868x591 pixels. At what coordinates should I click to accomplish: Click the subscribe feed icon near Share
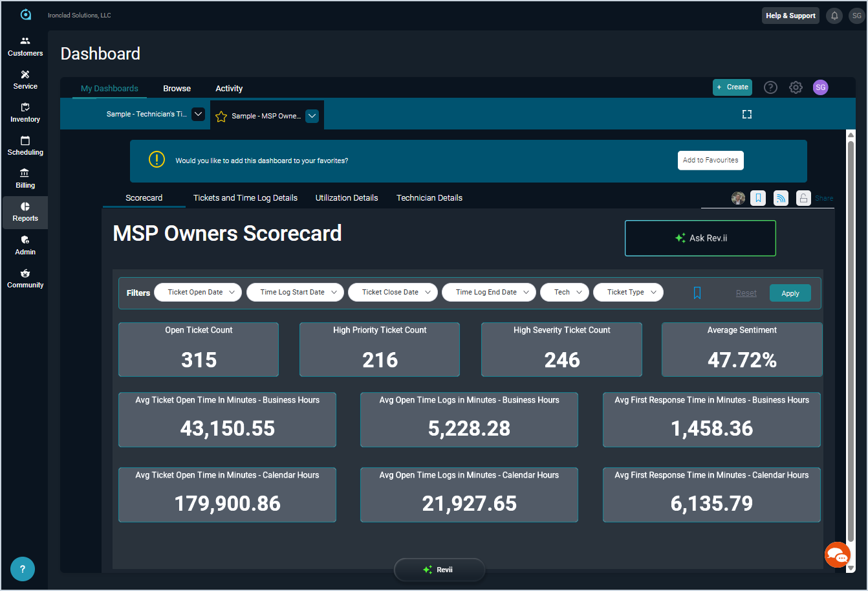[x=781, y=198]
